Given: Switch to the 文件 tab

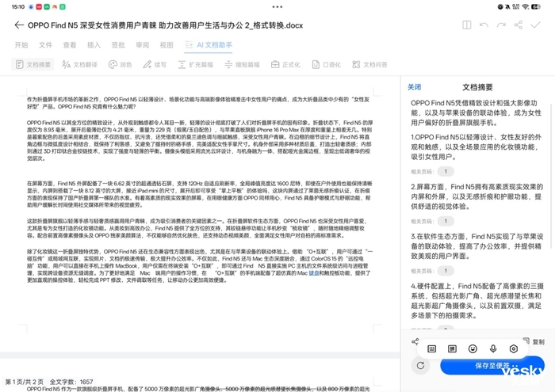Looking at the screenshot, I should tap(45, 45).
